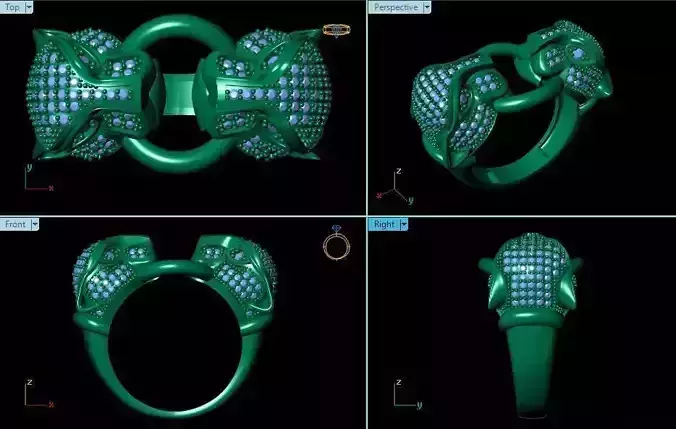Select the Right viewport title label
This screenshot has width=676, height=429.
(x=384, y=224)
